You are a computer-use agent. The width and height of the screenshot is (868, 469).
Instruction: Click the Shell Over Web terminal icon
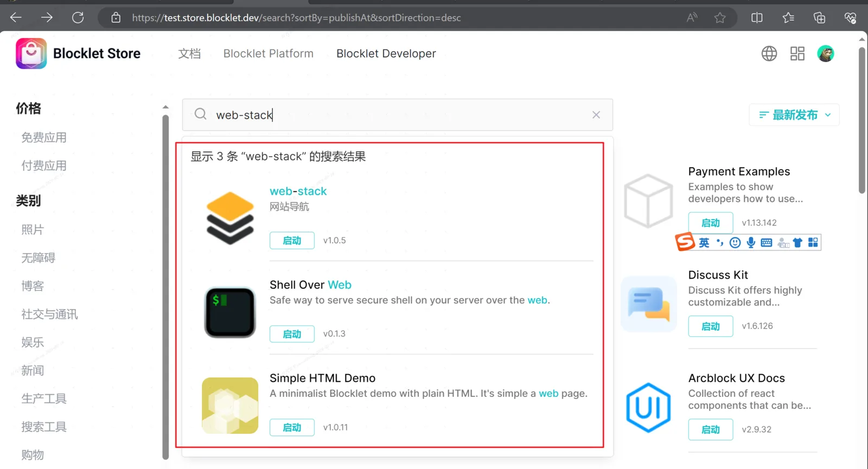click(x=230, y=312)
